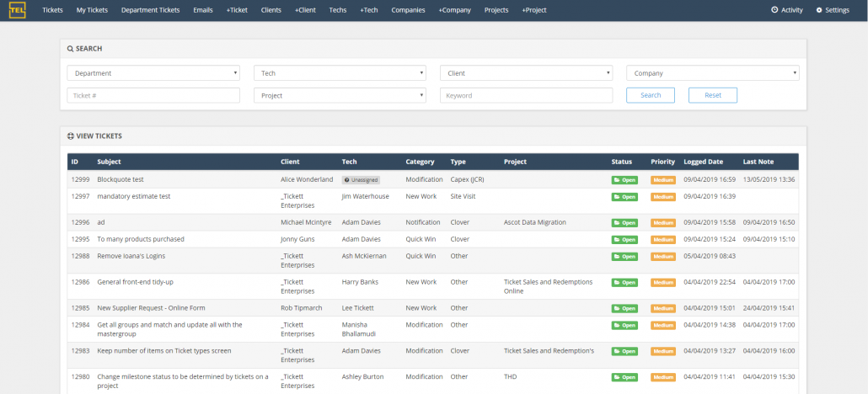868x394 pixels.
Task: Open the Department dropdown
Action: 153,73
